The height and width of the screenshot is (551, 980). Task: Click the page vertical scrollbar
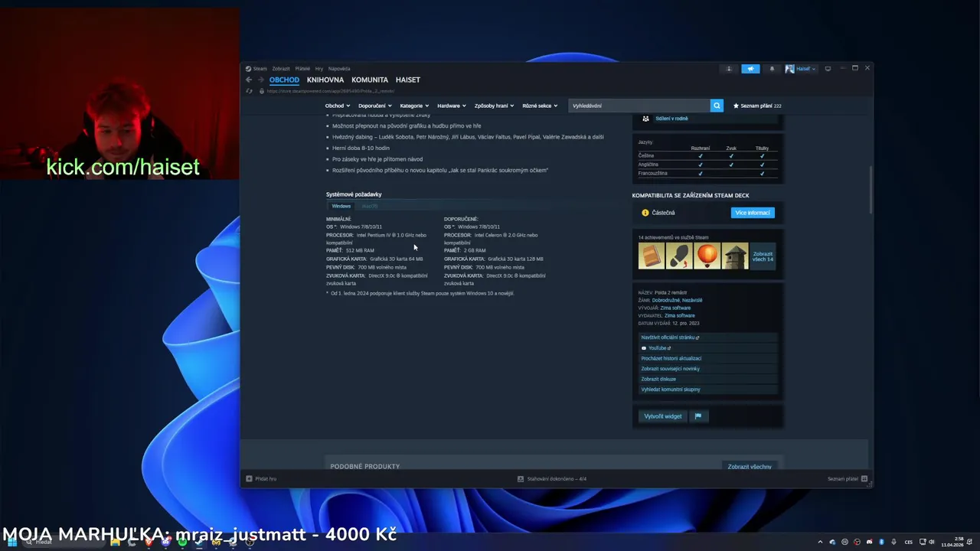871,191
